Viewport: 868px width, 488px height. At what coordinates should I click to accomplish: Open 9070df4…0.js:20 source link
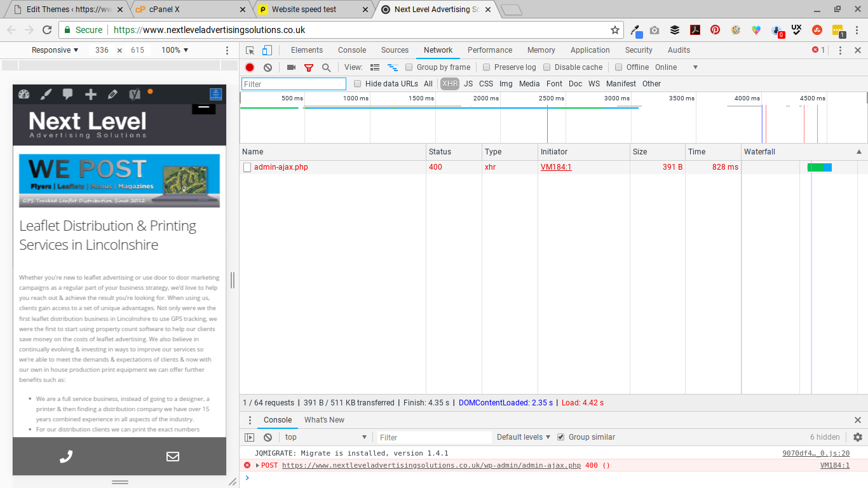coord(816,454)
